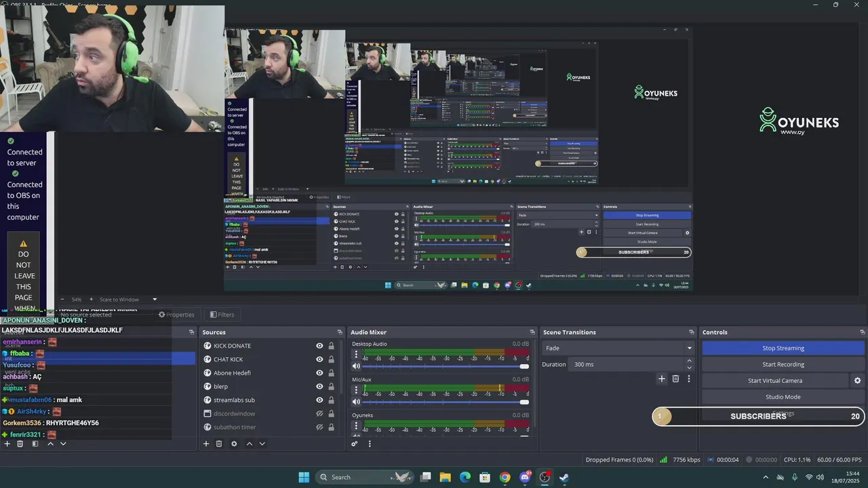The height and width of the screenshot is (488, 868).
Task: Zoom in preview with plus icon
Action: [90, 300]
